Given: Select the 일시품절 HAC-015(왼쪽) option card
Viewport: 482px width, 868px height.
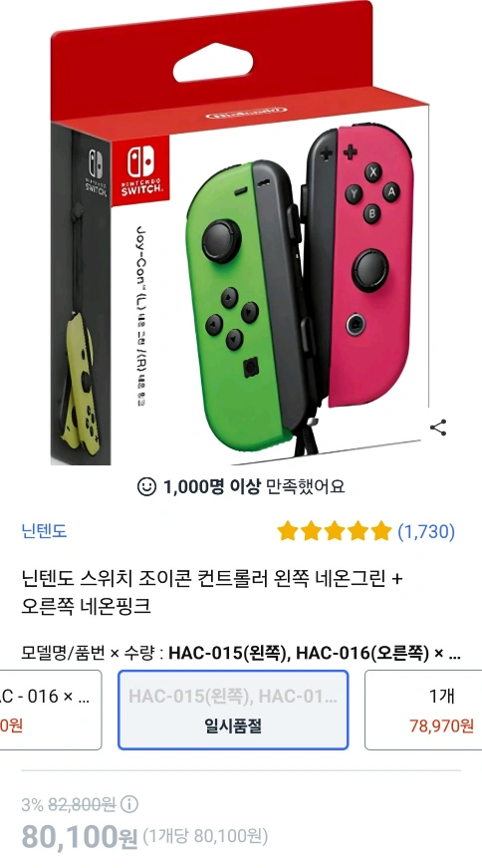Looking at the screenshot, I should (233, 710).
